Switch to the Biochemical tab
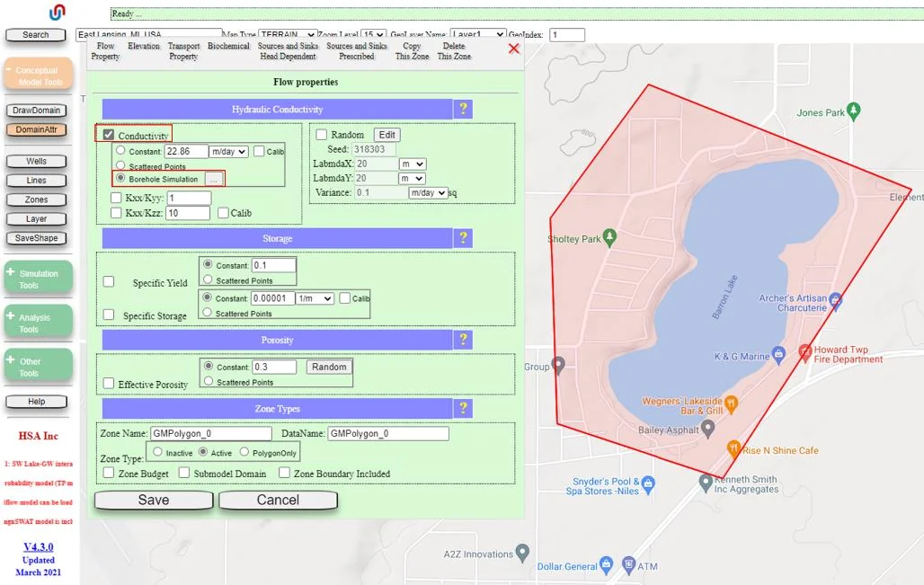 pyautogui.click(x=228, y=46)
